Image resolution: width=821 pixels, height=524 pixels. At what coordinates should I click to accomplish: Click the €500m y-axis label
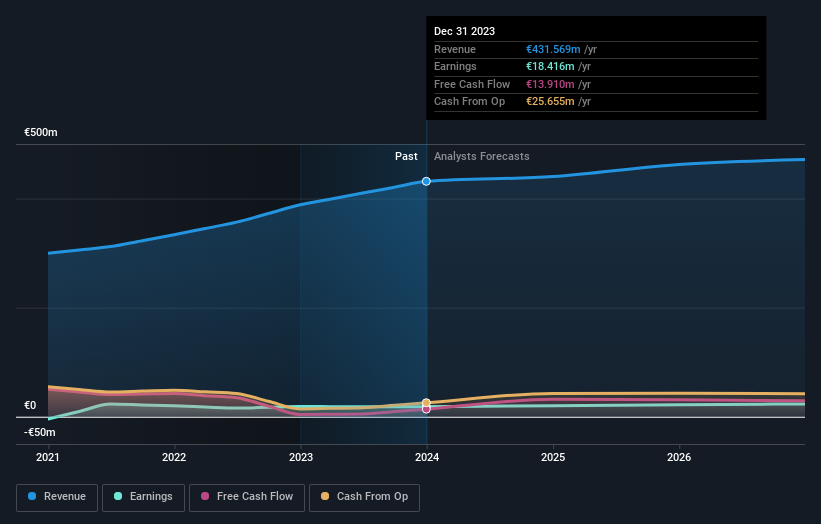click(41, 132)
